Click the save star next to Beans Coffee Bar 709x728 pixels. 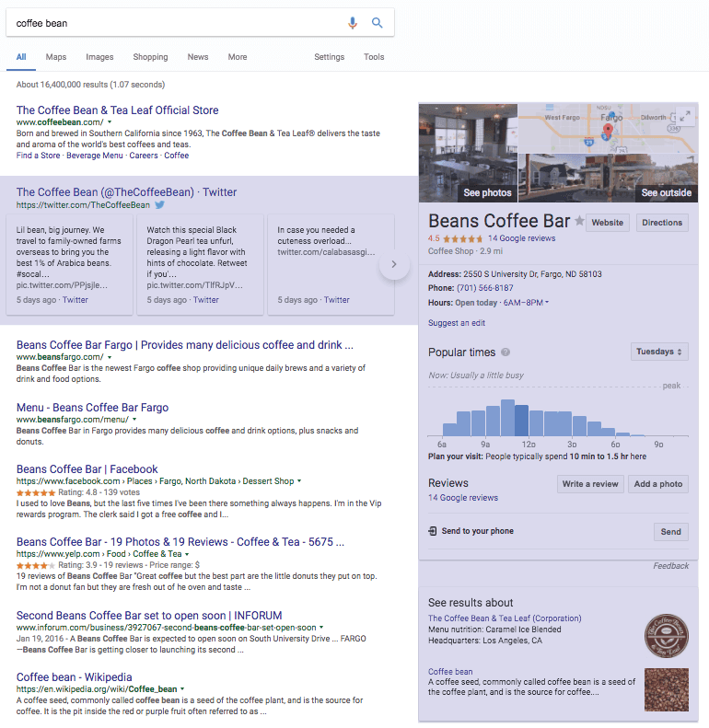point(579,221)
